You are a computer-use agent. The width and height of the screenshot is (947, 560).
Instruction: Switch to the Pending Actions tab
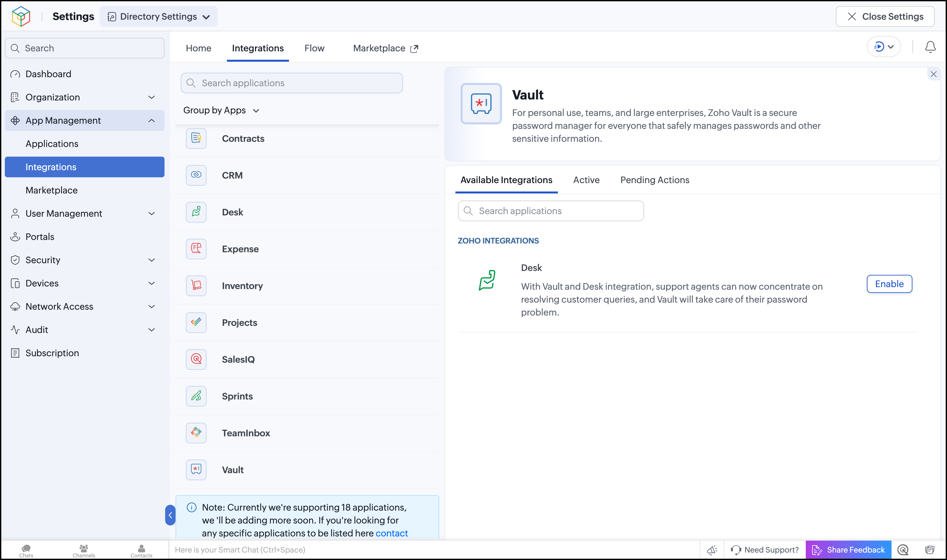[x=655, y=180]
